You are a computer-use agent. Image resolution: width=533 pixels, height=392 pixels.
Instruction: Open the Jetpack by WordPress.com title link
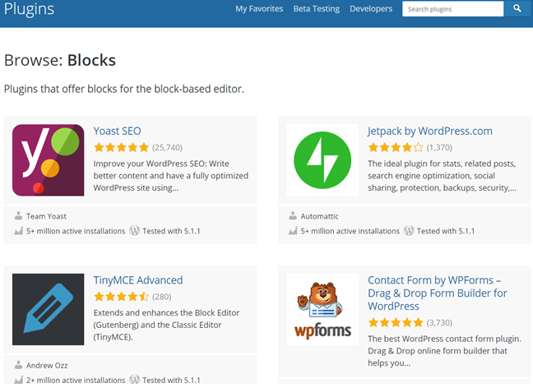point(430,131)
